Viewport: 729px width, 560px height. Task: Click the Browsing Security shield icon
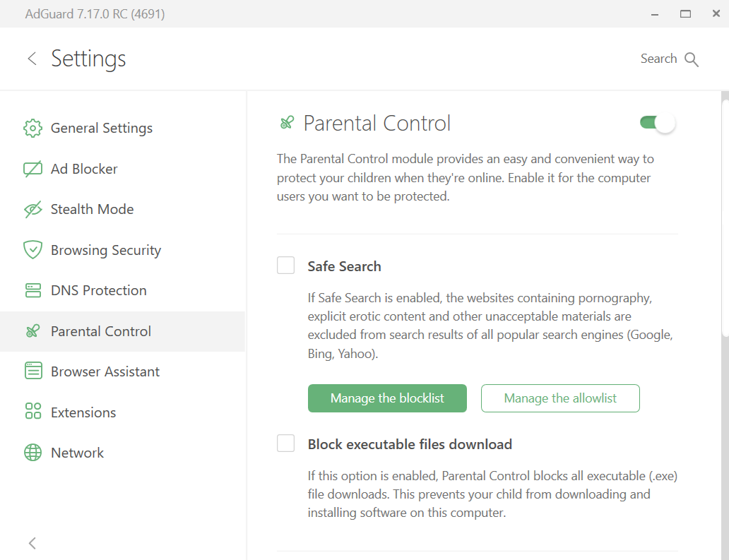tap(32, 250)
